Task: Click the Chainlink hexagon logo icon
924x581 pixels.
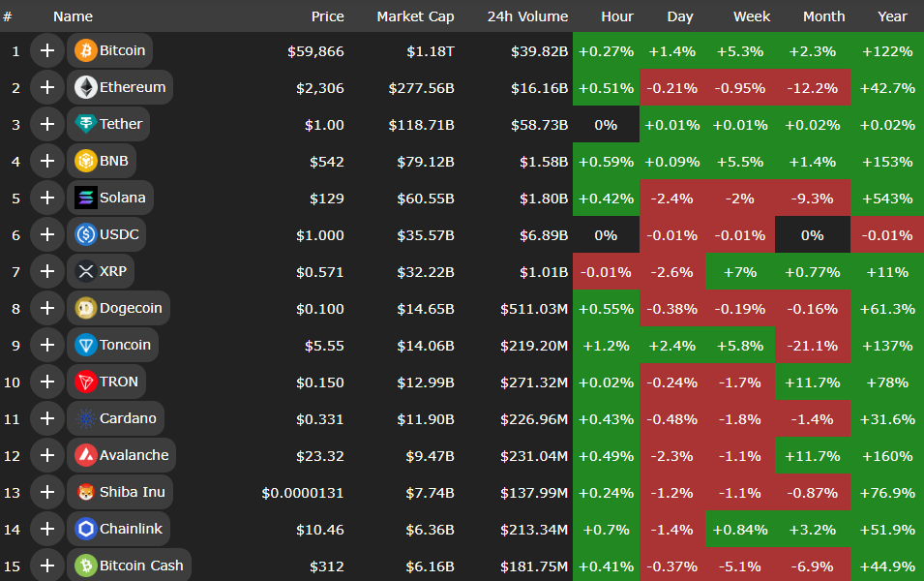Action: click(85, 529)
